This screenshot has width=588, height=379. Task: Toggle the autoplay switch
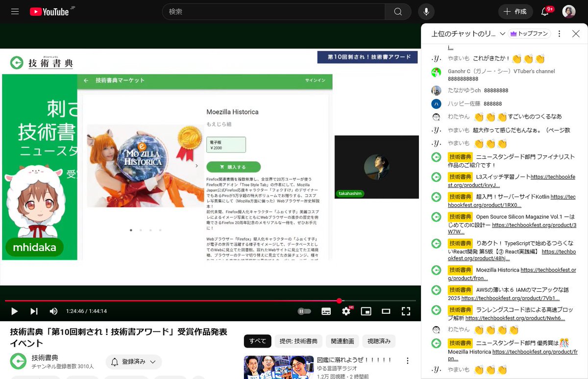(x=304, y=311)
